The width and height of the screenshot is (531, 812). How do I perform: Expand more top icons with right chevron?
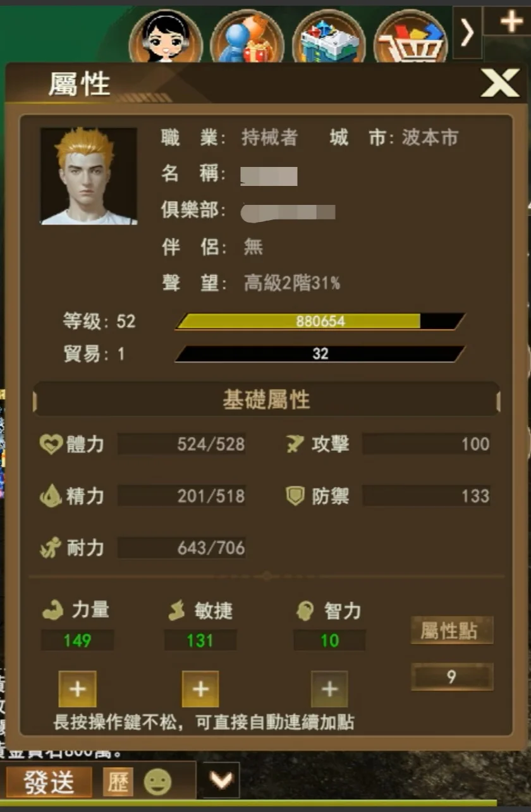point(467,32)
